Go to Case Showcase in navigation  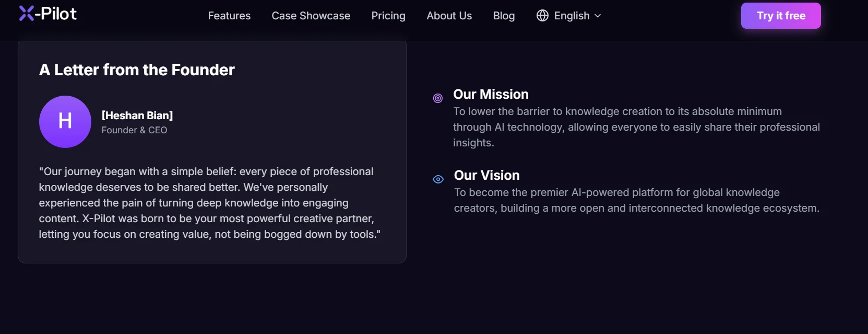click(x=311, y=16)
